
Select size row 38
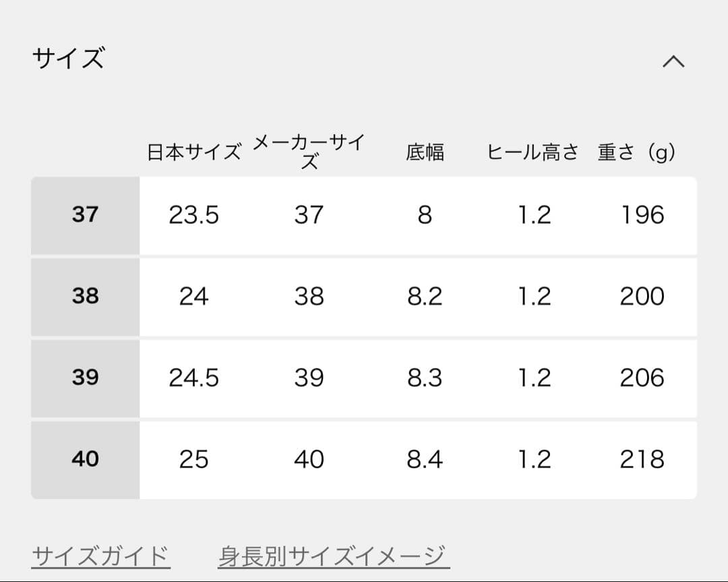coord(84,296)
